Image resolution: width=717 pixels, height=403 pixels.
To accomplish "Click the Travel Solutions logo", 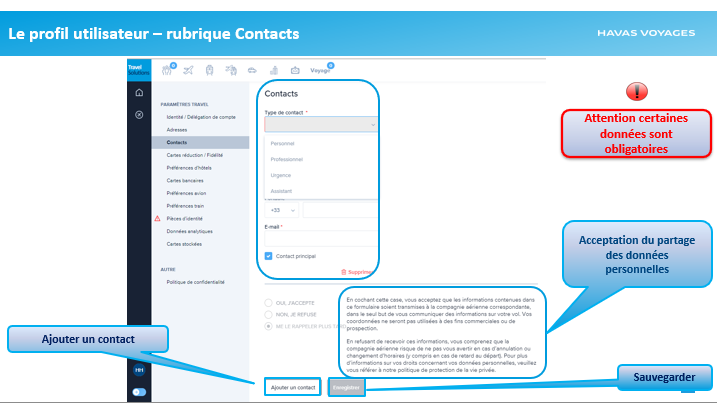I will tap(138, 69).
